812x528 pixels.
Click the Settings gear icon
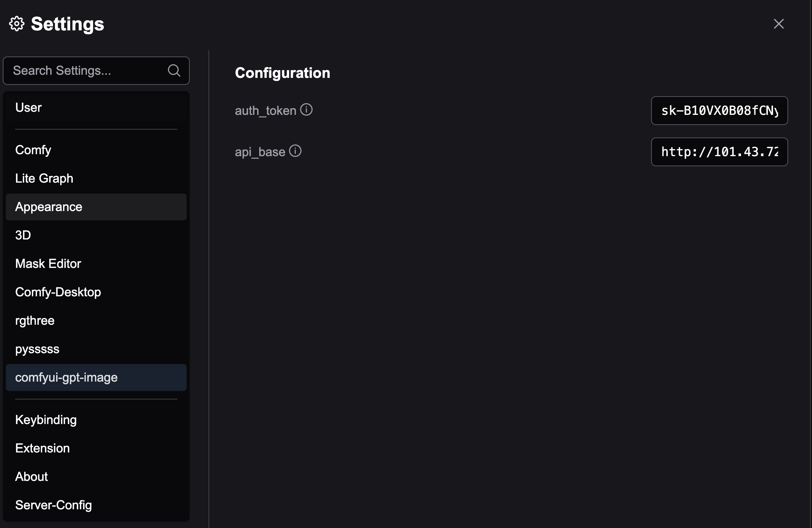point(17,24)
